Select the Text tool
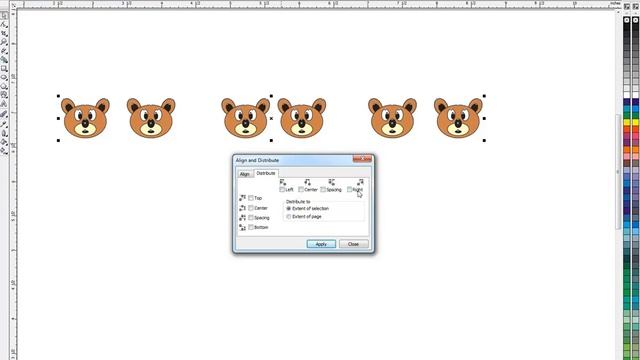640x360 pixels. 4,104
